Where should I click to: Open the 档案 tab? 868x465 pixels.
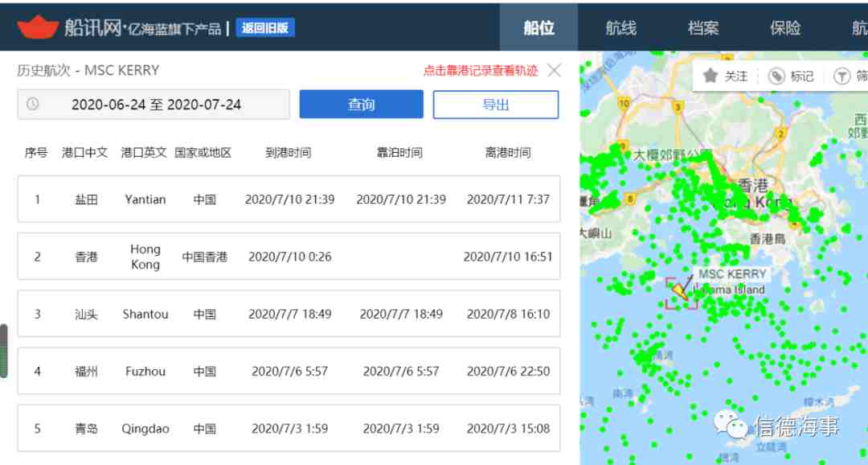703,27
